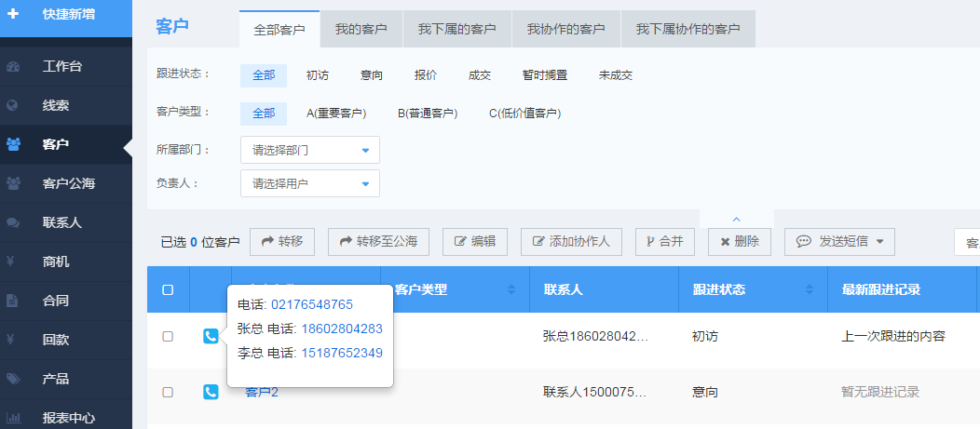The image size is (980, 429).
Task: Expand the 发送短信 dropdown button
Action: [839, 242]
